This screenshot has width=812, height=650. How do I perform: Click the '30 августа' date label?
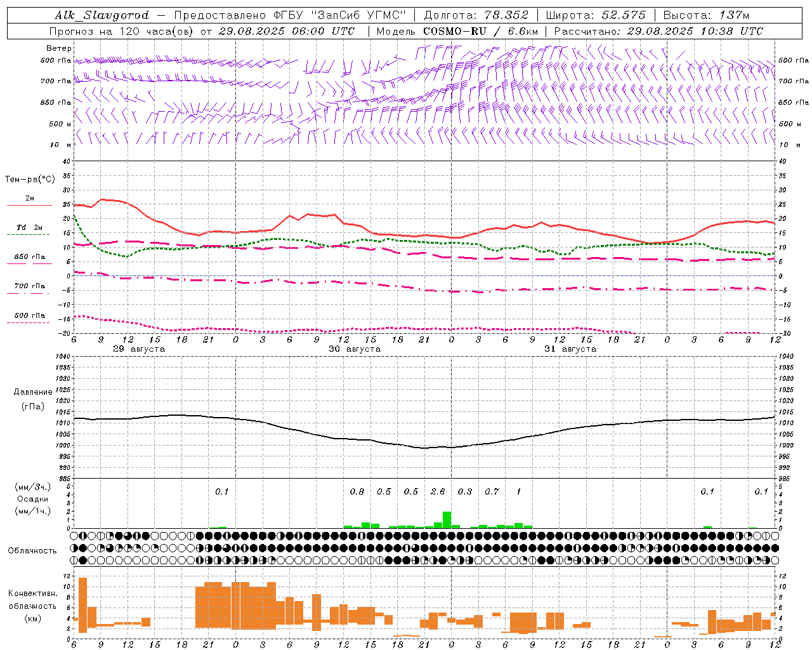point(355,349)
